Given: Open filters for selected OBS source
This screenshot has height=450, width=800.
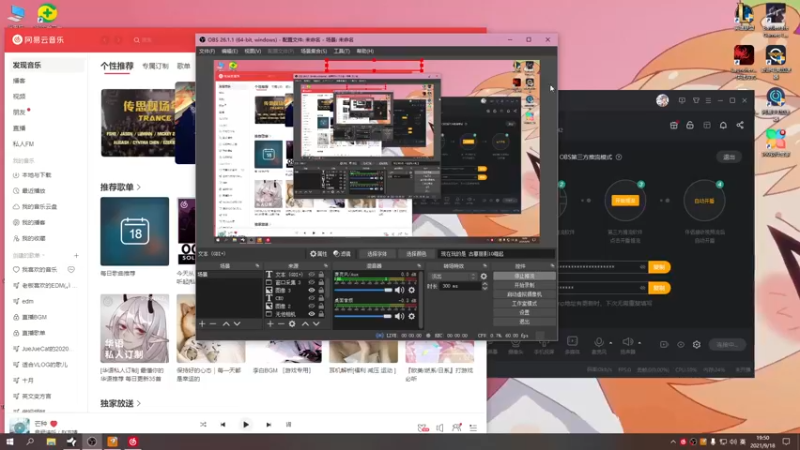Looking at the screenshot, I should click(342, 254).
